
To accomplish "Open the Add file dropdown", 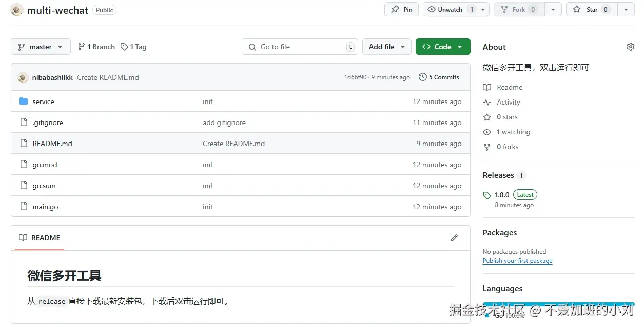I will [x=387, y=47].
